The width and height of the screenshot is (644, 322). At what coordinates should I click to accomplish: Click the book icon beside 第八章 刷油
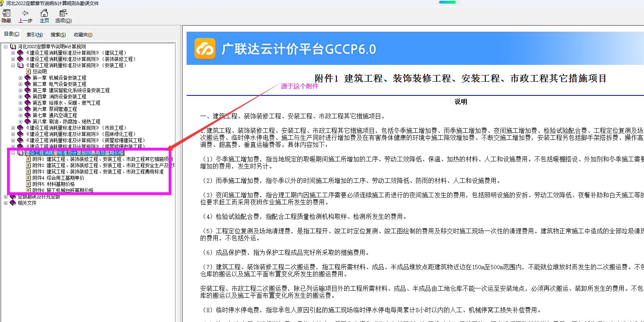click(x=28, y=122)
